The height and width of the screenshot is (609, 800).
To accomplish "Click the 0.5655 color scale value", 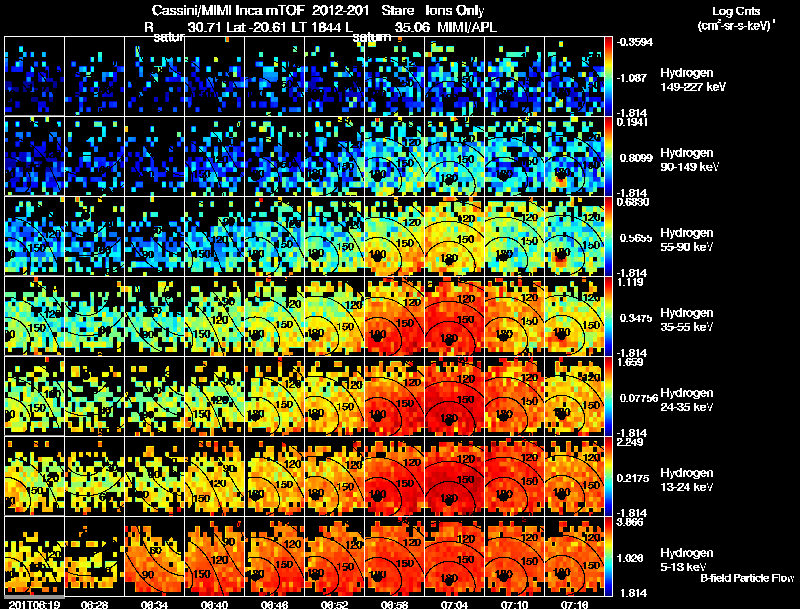I will (x=636, y=238).
